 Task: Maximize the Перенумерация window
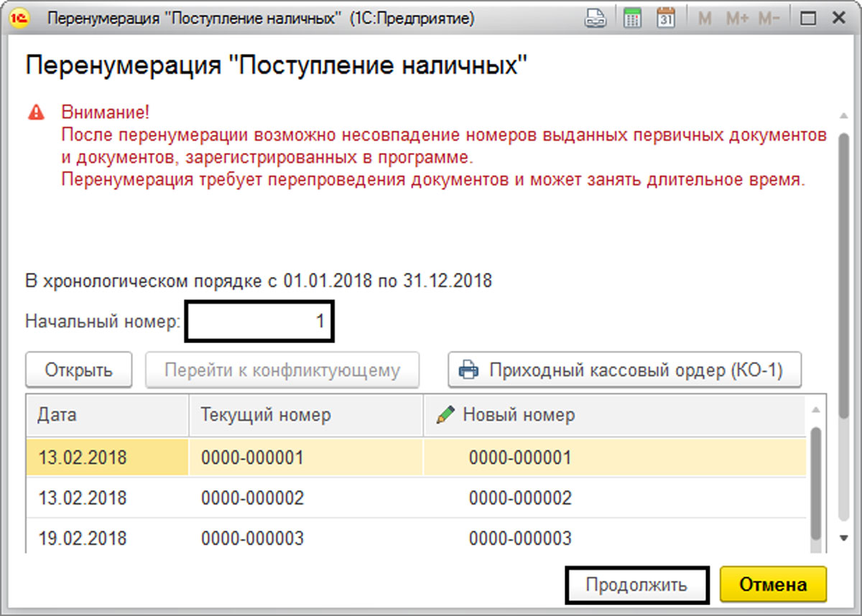tap(808, 19)
